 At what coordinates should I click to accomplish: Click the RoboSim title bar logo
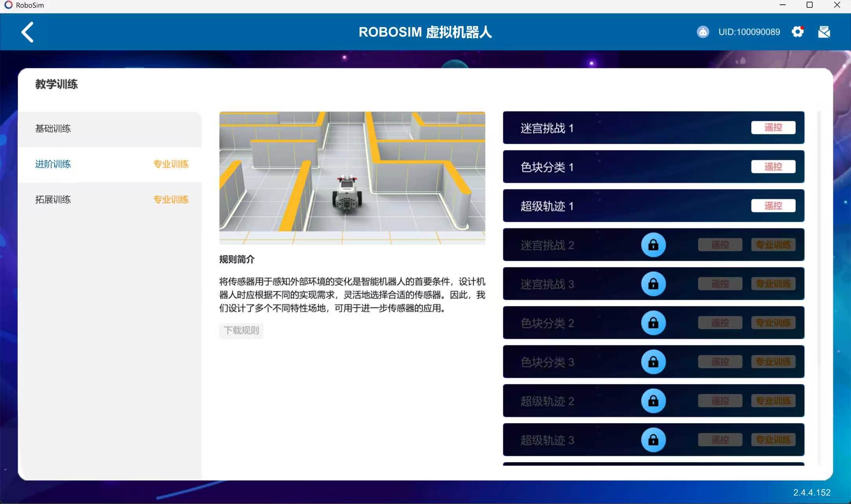point(8,5)
